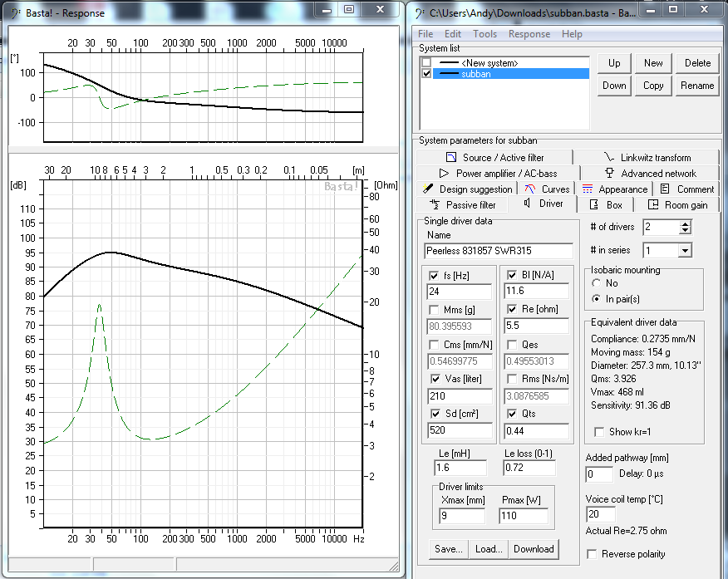Uncheck the subban system checkbox
Viewport: 728px width, 579px height.
[x=426, y=74]
